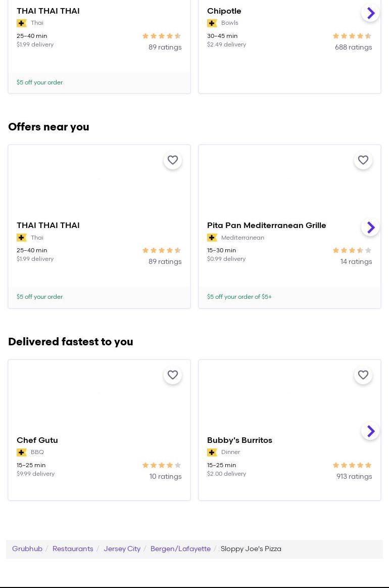Open the Jersey City breadcrumb link

coord(122,549)
